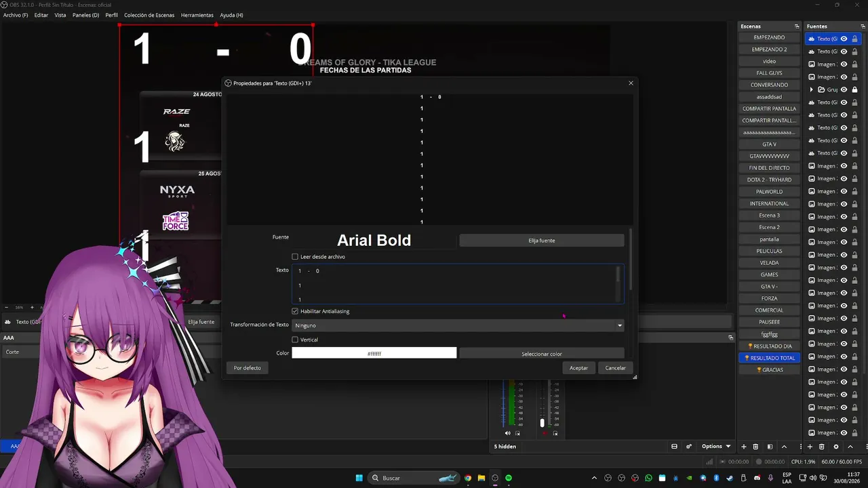Screen dimensions: 868x488
Task: Open source properties gear in Fuentes toolbar
Action: click(x=836, y=447)
